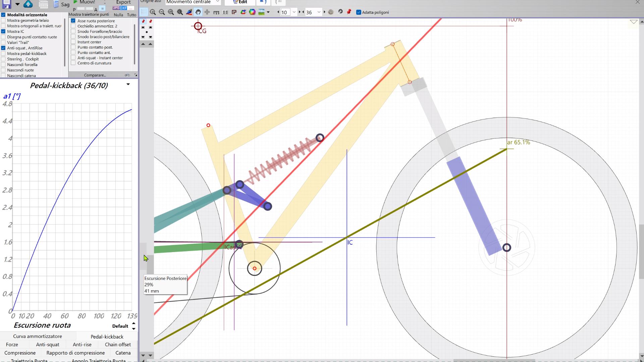Viewport: 644px width, 362px height.
Task: Open the cog value 10 dropdown
Action: (x=294, y=12)
